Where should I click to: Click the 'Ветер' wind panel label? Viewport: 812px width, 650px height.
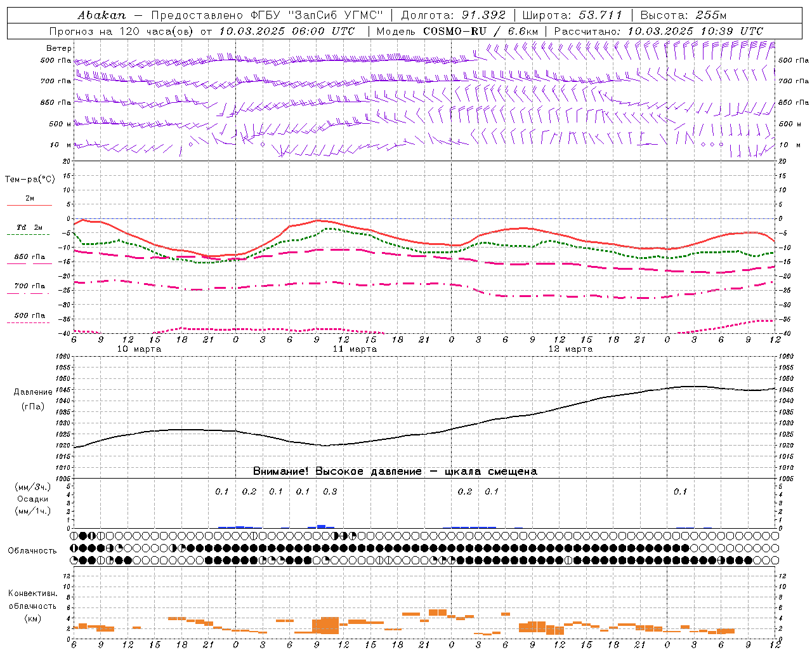click(x=59, y=48)
